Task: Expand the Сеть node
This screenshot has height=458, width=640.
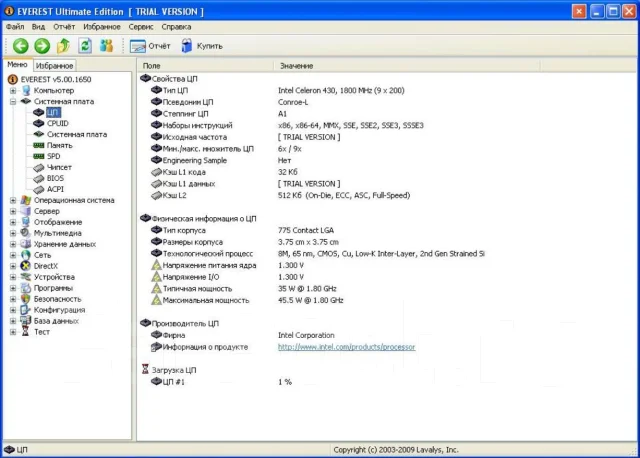Action: point(13,255)
